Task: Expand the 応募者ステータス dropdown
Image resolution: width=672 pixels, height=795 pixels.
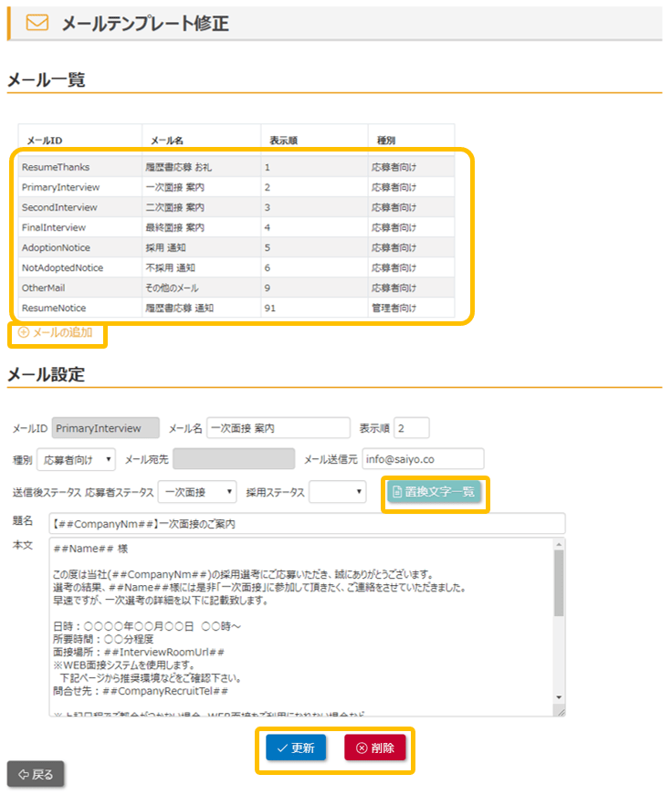Action: (197, 492)
